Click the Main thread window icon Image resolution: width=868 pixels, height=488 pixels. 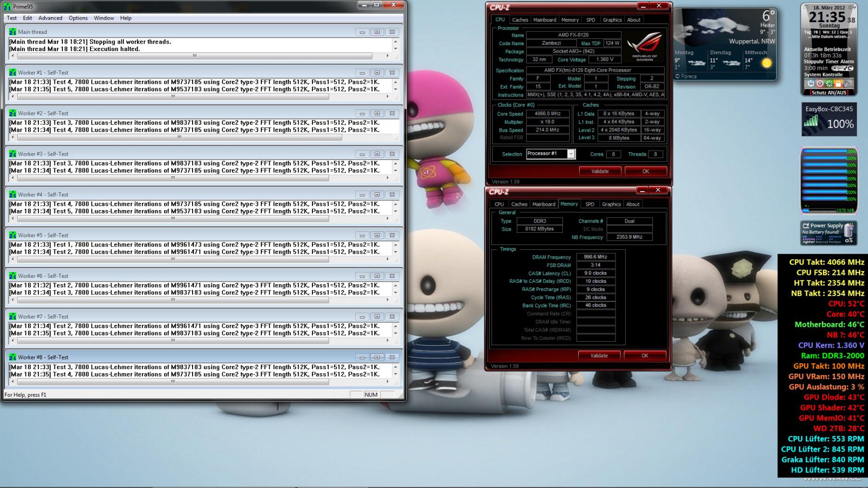pyautogui.click(x=12, y=32)
